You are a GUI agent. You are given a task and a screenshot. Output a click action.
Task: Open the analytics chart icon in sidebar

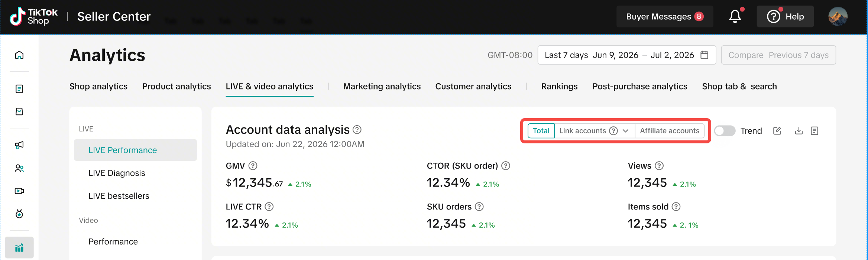click(19, 248)
